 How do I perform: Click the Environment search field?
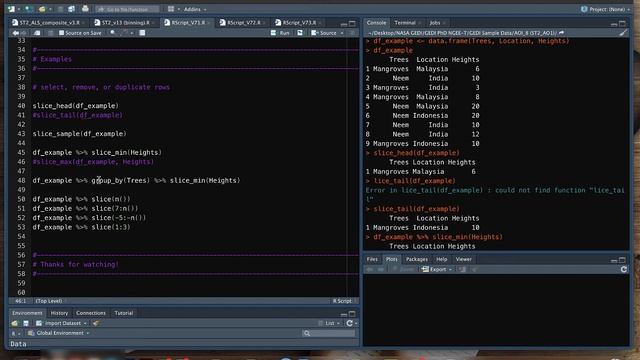(x=329, y=333)
